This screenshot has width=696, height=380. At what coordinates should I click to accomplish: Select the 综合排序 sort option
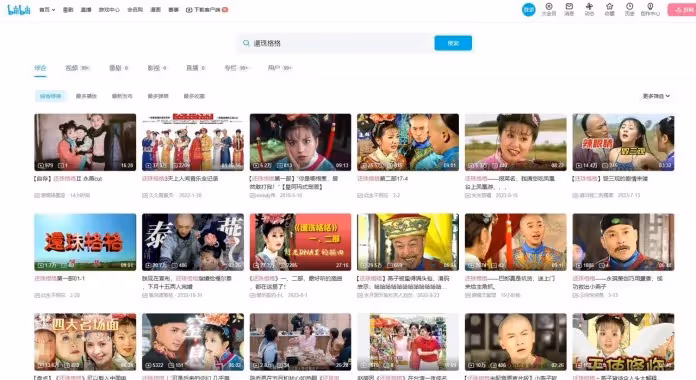(50, 96)
